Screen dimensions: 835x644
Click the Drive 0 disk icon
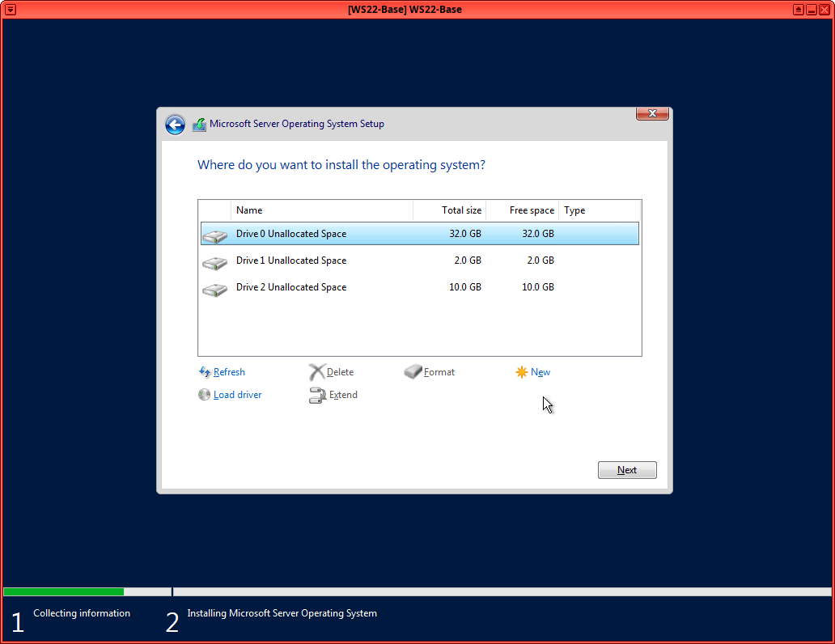[214, 235]
